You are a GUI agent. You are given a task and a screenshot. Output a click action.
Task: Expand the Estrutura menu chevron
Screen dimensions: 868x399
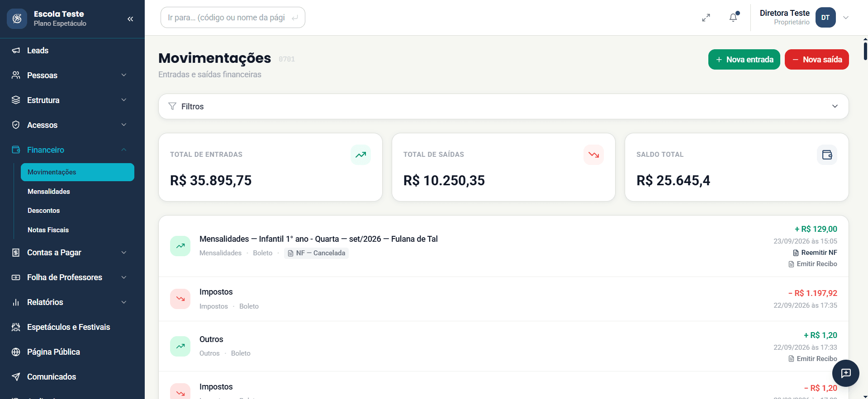124,100
